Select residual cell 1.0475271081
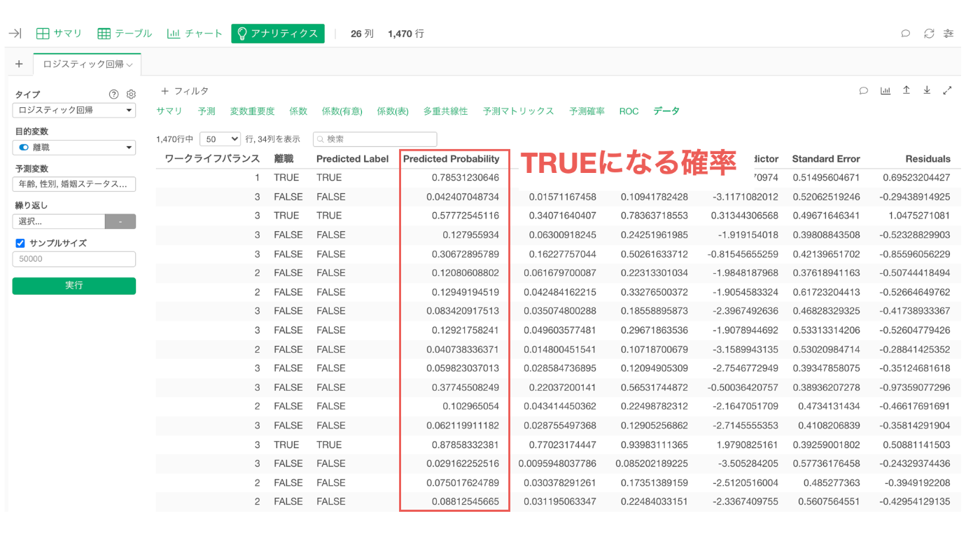Image resolution: width=980 pixels, height=551 pixels. [x=918, y=216]
